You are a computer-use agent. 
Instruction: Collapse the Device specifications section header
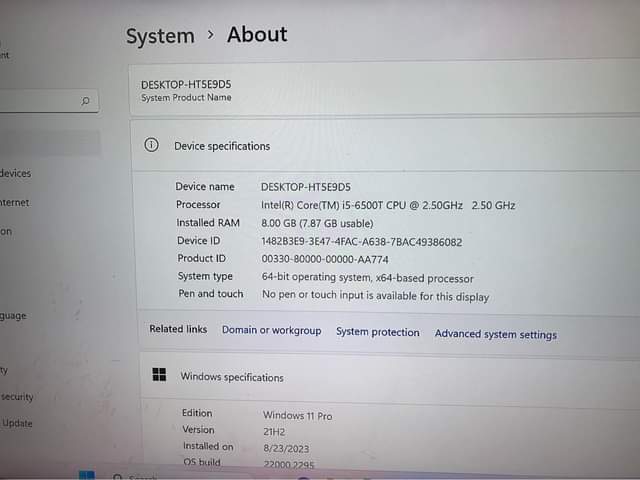384,145
